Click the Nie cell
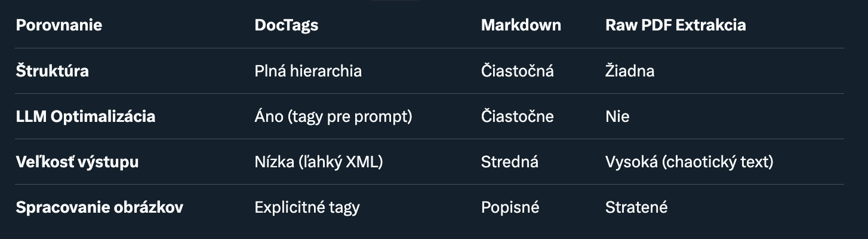Image resolution: width=868 pixels, height=239 pixels. [x=617, y=116]
